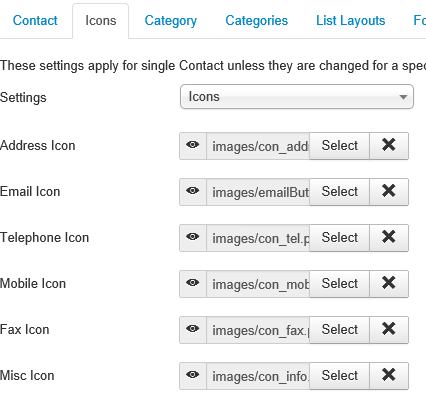Click the Address Icon label
The image size is (426, 404).
38,146
